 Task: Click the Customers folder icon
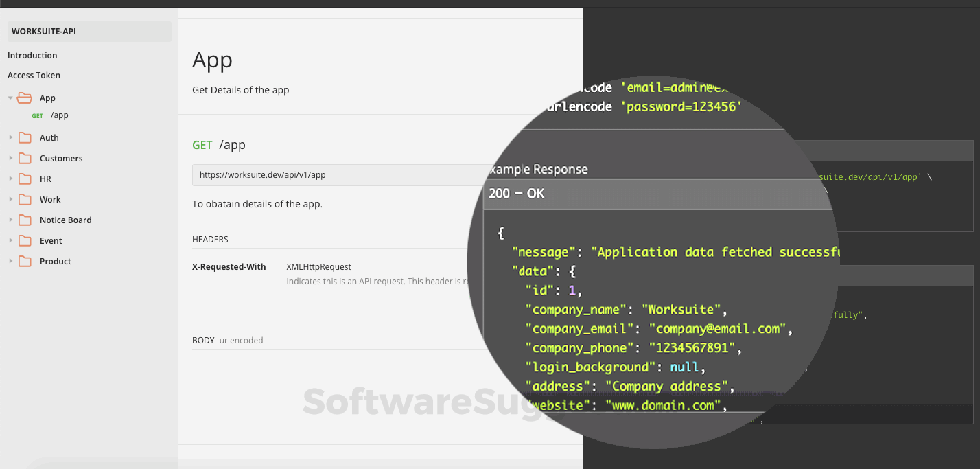25,158
